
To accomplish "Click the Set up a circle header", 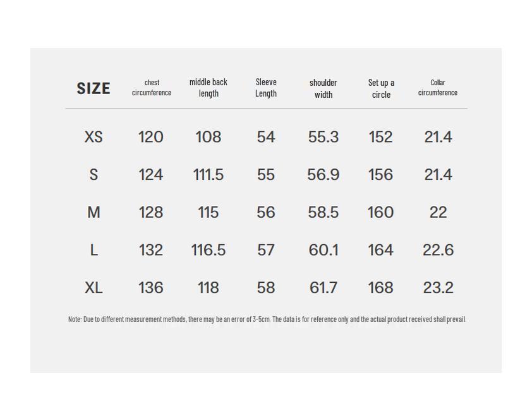I will click(381, 88).
